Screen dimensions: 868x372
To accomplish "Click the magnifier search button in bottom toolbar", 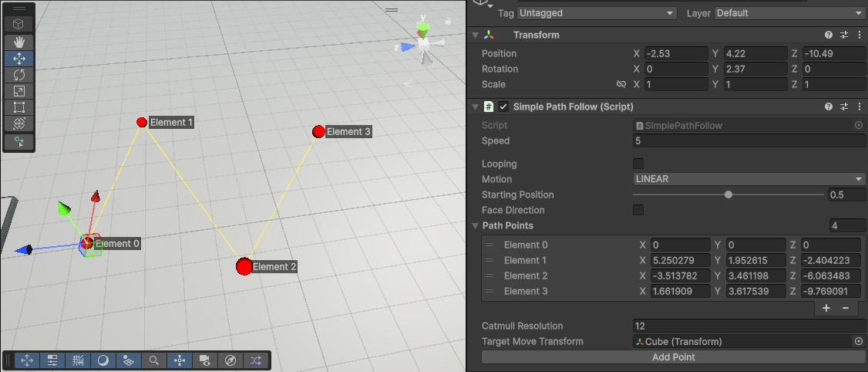I will (154, 360).
